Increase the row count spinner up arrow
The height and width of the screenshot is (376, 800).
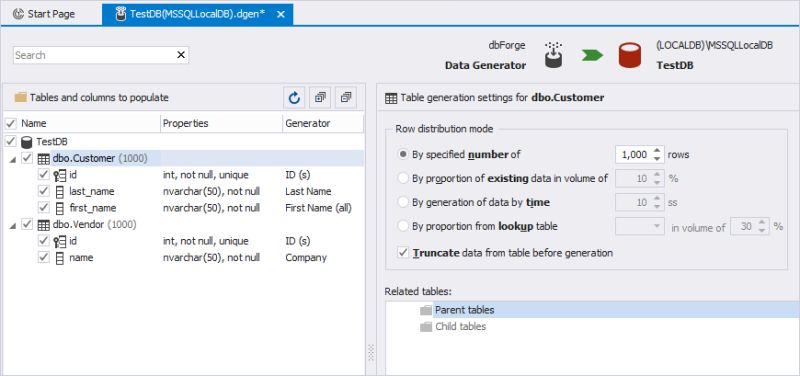click(x=657, y=151)
